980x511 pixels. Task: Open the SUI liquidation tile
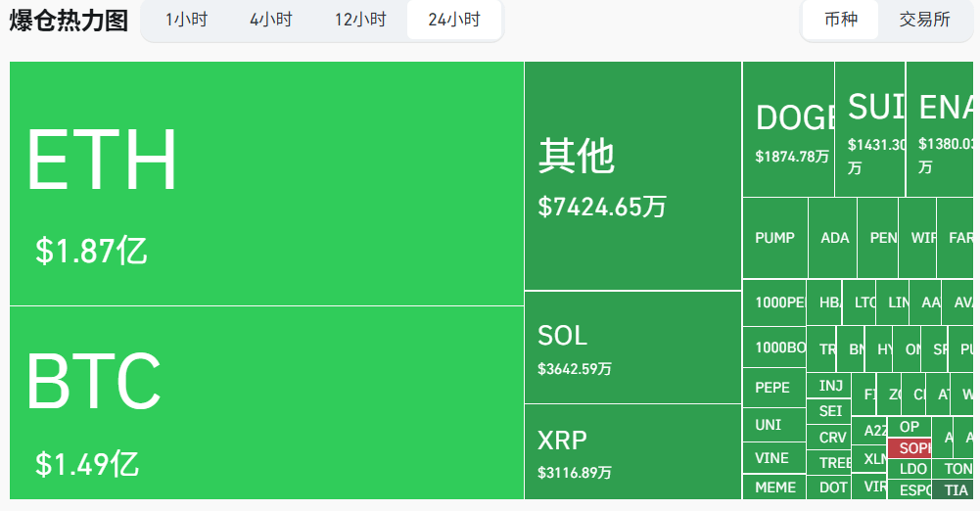[870, 129]
